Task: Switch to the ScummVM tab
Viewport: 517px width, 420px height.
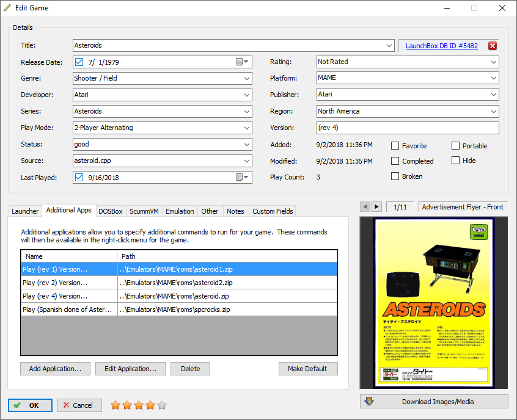Action: coord(144,211)
